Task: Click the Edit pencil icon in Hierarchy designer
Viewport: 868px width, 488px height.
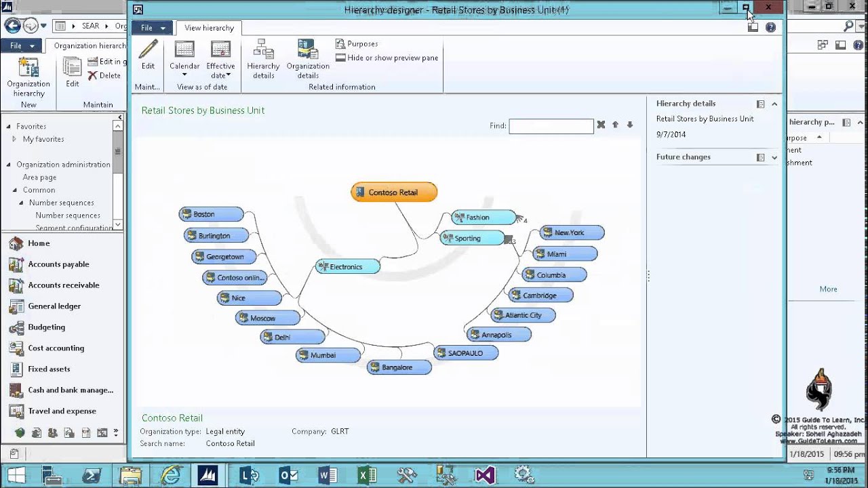Action: click(x=148, y=56)
